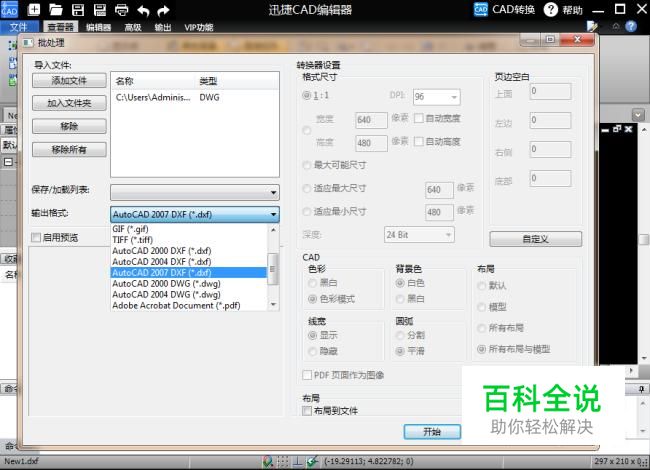The image size is (650, 470).
Task: Select the C:\Users\Adminis... DWG file row
Action: point(195,98)
